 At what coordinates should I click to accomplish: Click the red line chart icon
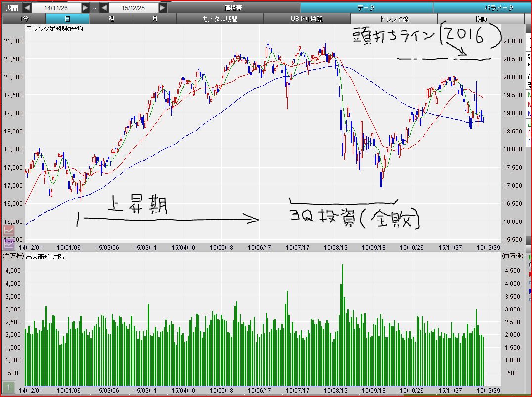[x=9, y=231]
